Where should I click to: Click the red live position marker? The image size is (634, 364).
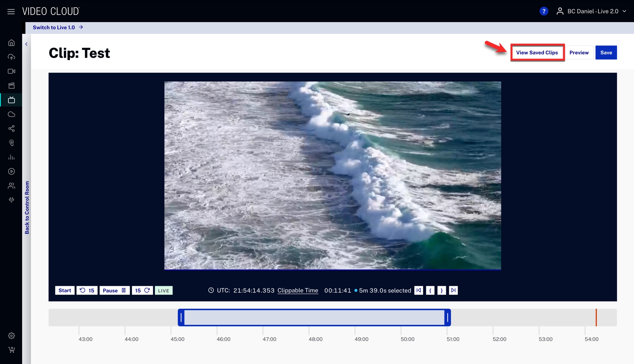[x=596, y=318]
